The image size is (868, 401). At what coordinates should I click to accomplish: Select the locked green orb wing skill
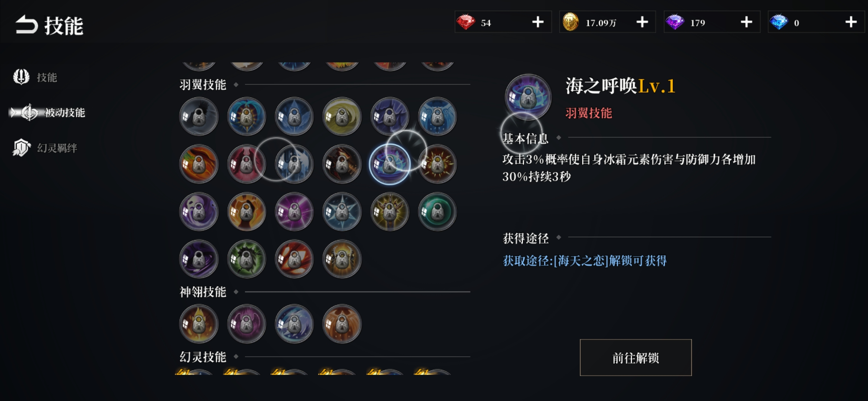(x=437, y=212)
